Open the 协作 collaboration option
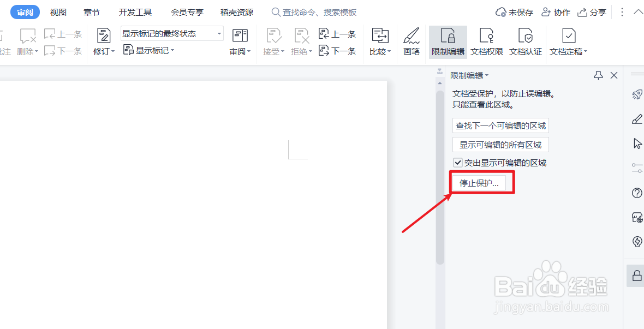 pyautogui.click(x=556, y=13)
